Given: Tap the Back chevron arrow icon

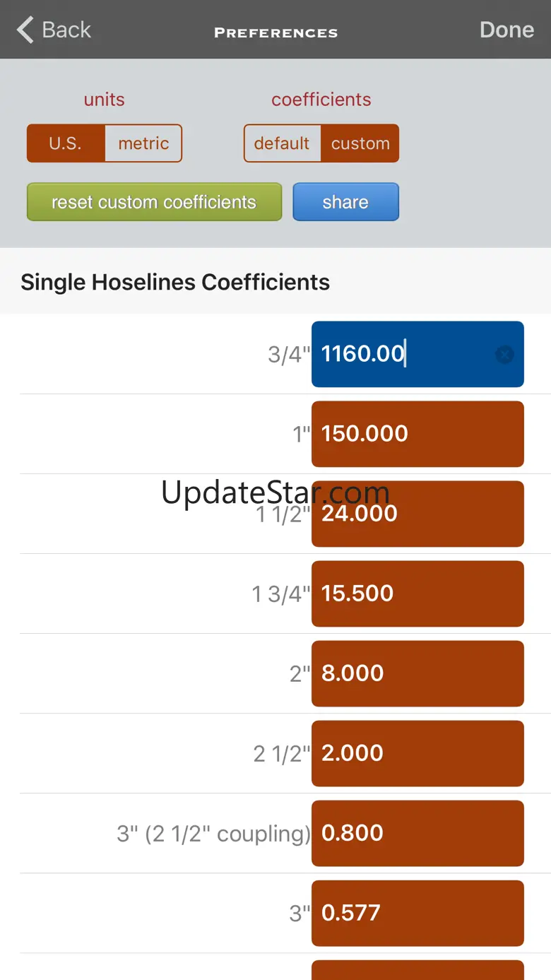Looking at the screenshot, I should tap(25, 30).
